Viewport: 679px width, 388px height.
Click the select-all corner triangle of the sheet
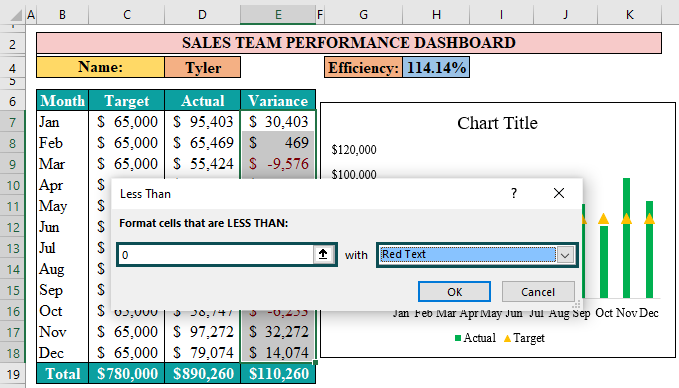[16, 15]
